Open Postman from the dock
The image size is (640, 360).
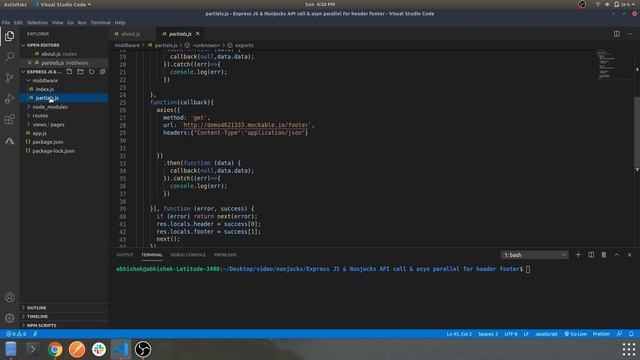tap(77, 349)
